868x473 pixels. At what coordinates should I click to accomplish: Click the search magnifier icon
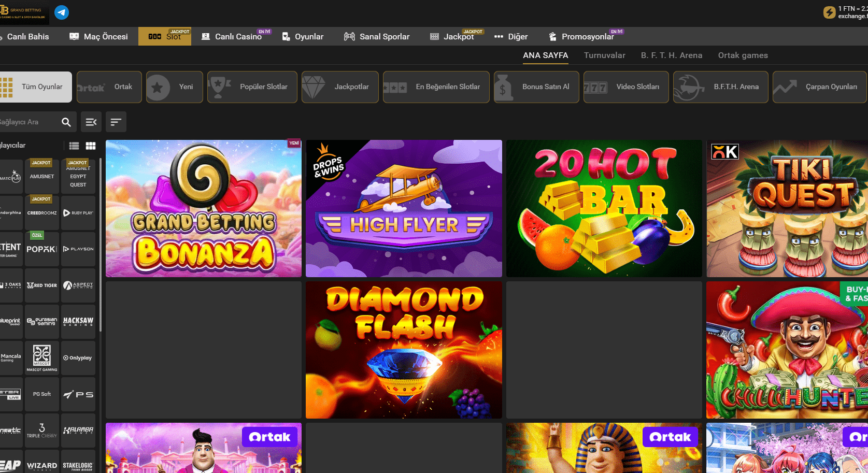point(66,122)
